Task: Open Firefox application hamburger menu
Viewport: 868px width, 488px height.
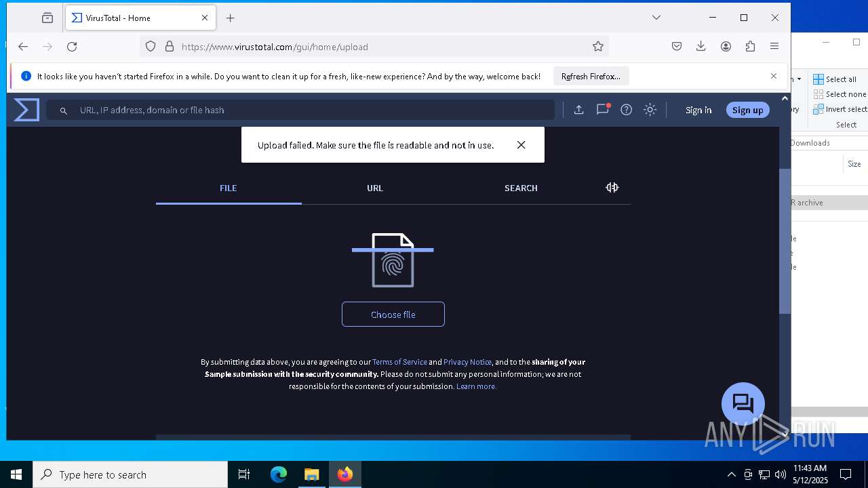Action: [x=774, y=47]
